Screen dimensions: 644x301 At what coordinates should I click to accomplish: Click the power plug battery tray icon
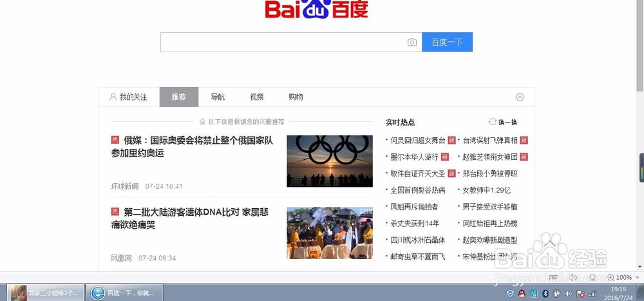coord(557,294)
